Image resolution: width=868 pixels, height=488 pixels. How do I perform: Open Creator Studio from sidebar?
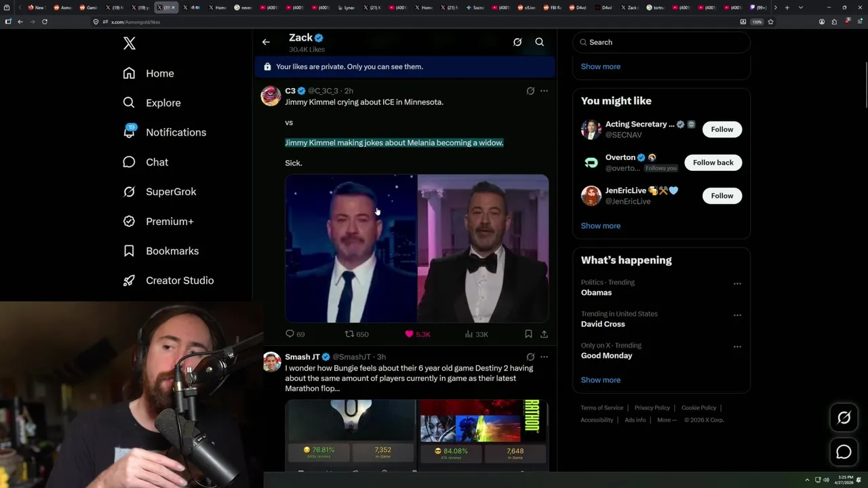(x=167, y=281)
